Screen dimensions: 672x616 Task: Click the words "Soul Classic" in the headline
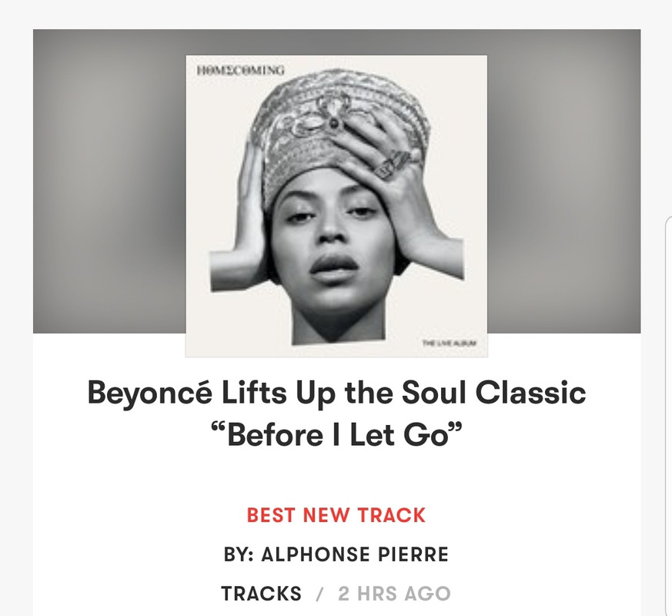[x=493, y=392]
